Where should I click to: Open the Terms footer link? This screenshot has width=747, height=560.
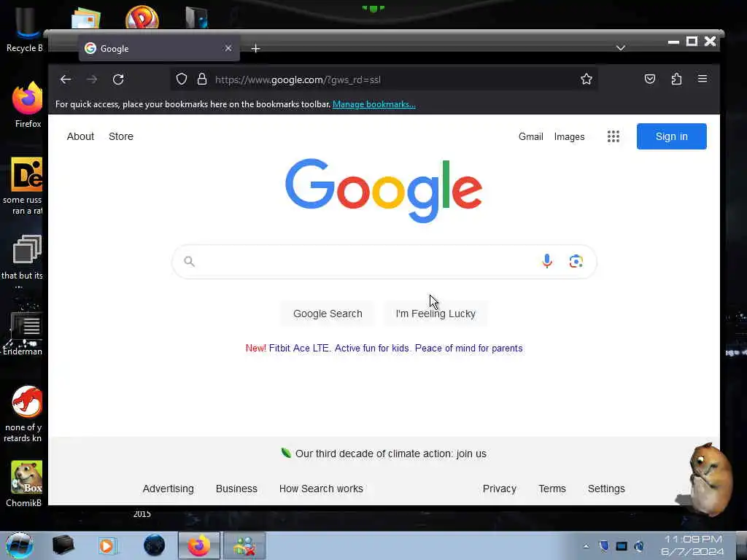pyautogui.click(x=552, y=489)
